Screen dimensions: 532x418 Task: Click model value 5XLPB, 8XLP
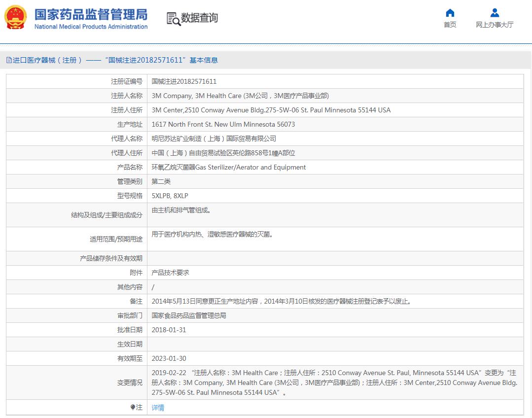pyautogui.click(x=170, y=196)
